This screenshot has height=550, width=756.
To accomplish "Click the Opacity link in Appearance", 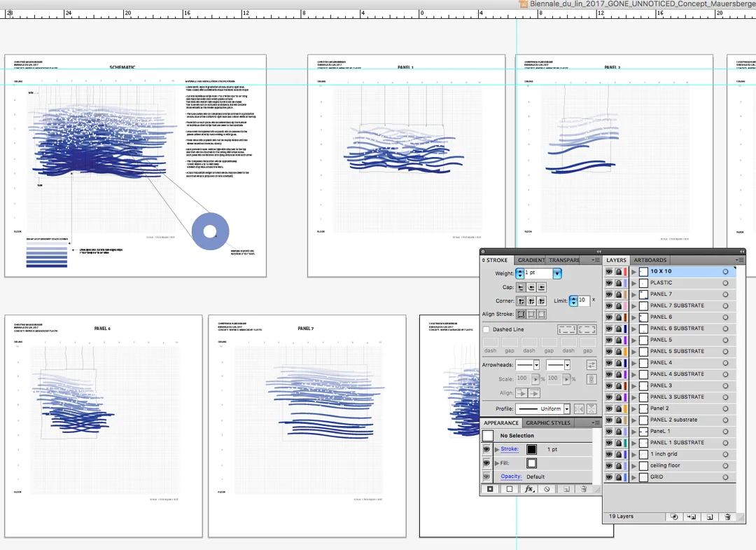I will coord(511,476).
